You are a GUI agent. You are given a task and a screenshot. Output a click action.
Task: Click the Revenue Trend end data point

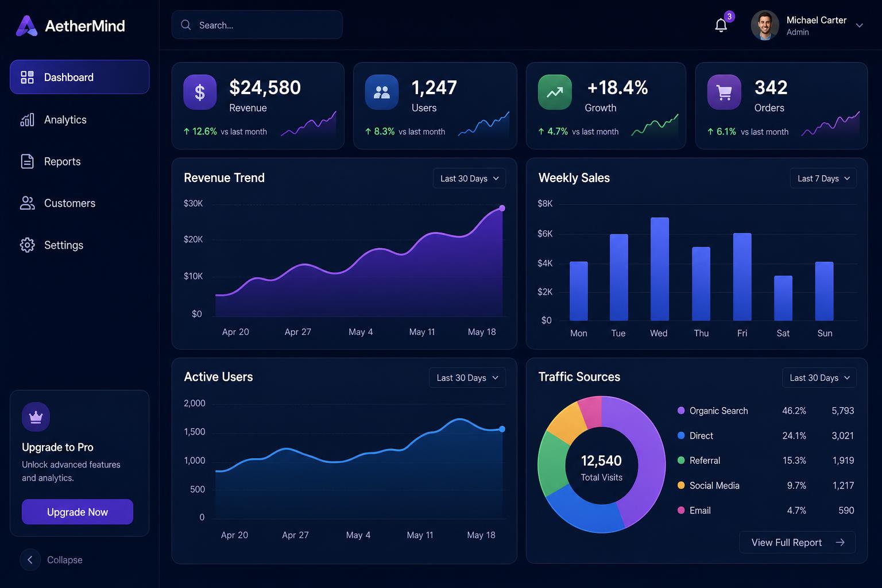coord(502,208)
